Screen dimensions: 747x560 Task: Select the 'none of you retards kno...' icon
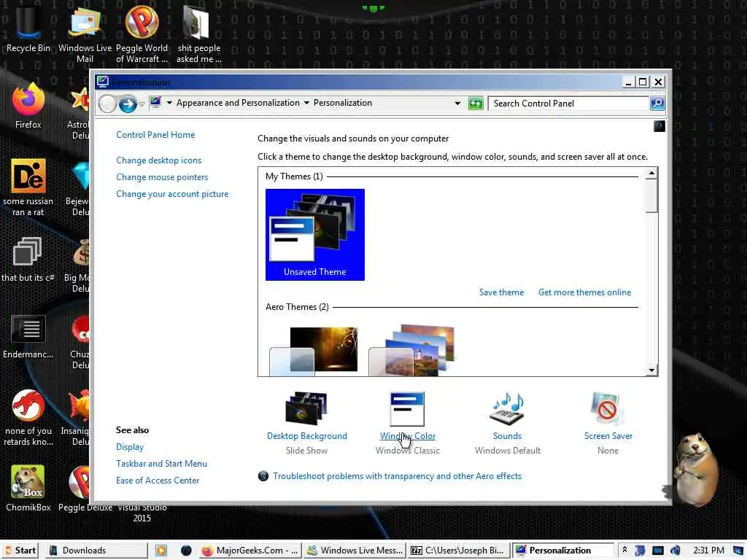click(x=28, y=417)
